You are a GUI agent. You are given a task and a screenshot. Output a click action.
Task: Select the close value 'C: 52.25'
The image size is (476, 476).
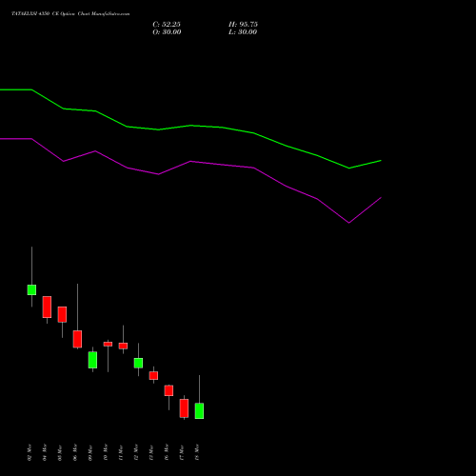(x=167, y=25)
